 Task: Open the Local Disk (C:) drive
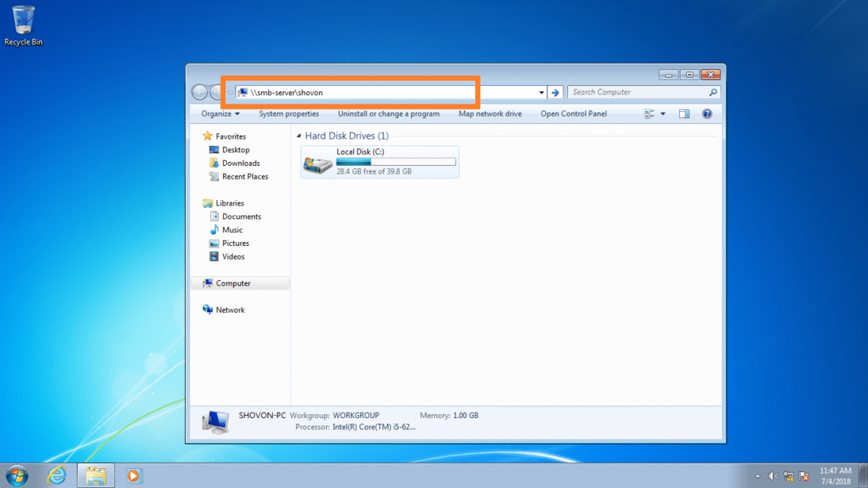click(379, 161)
